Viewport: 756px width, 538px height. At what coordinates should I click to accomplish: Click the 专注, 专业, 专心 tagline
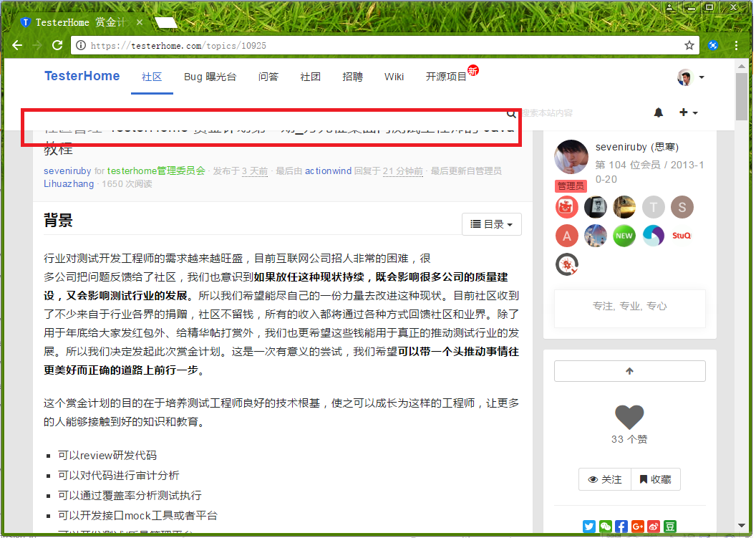pyautogui.click(x=630, y=306)
